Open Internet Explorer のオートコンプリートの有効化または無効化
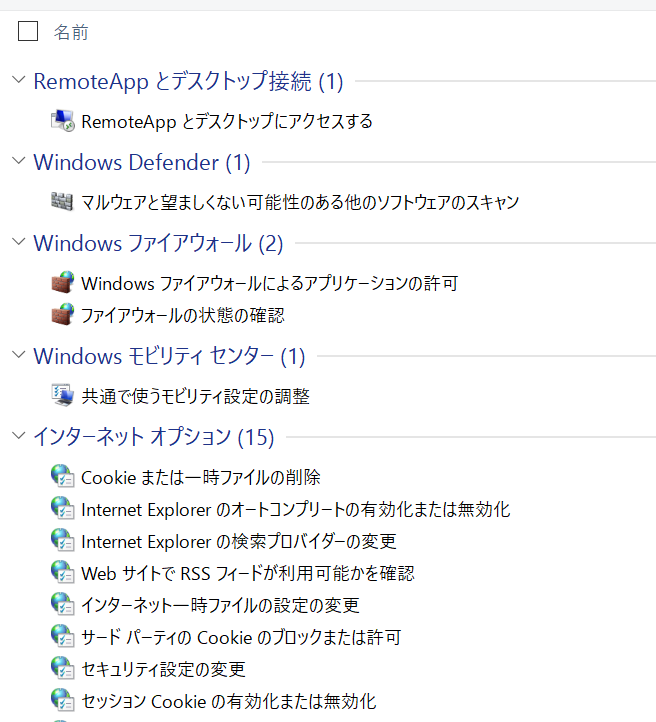This screenshot has height=722, width=656. point(296,509)
